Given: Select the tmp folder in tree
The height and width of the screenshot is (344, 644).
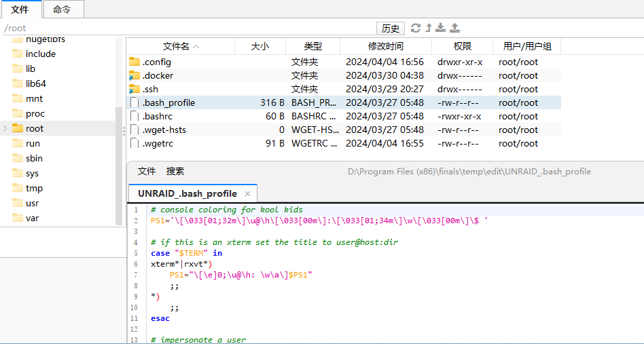Looking at the screenshot, I should 34,188.
